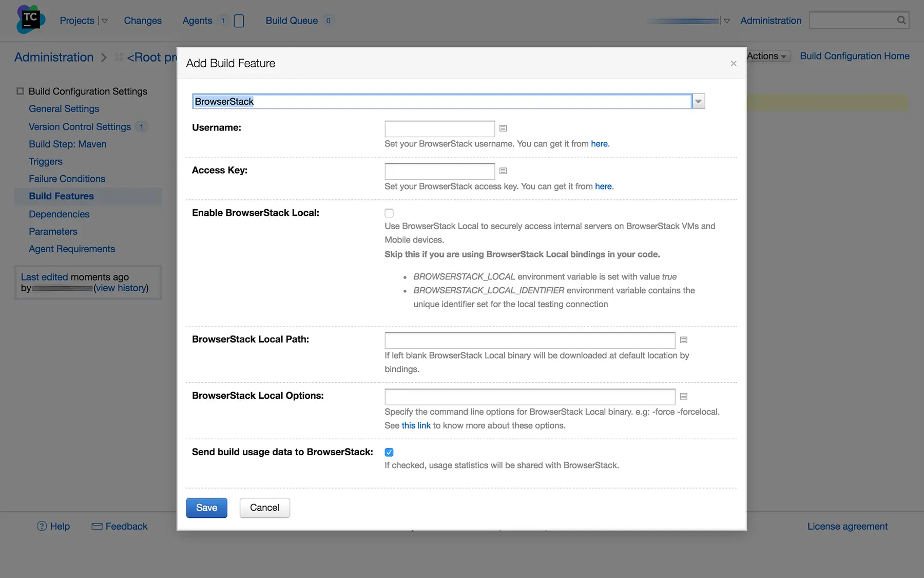
Task: Close the Add Build Feature dialog
Action: [x=733, y=63]
